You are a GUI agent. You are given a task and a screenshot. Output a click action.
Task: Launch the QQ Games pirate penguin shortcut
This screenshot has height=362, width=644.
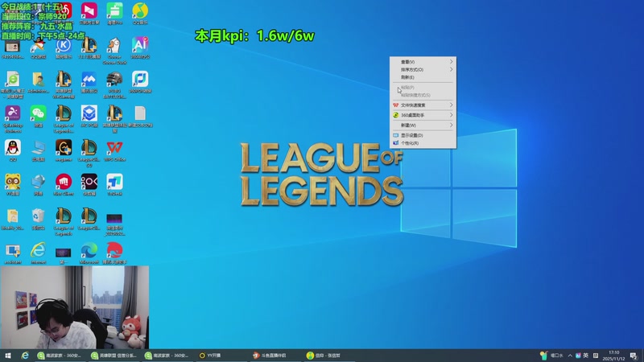[x=38, y=45]
